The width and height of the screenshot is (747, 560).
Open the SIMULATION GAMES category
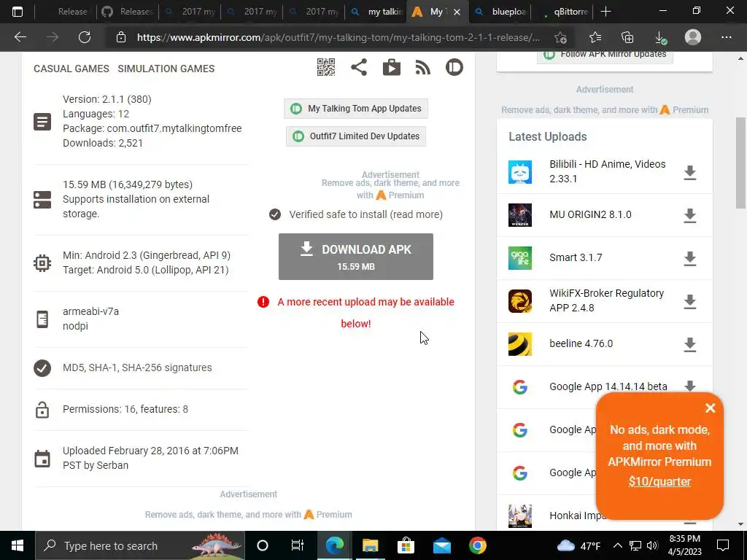click(166, 69)
